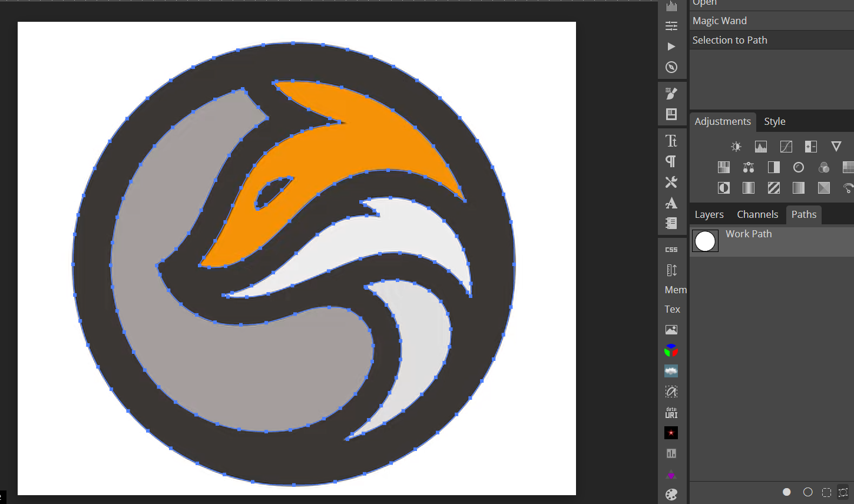This screenshot has height=504, width=854.
Task: Choose Magic Wand from the menu
Action: [720, 20]
